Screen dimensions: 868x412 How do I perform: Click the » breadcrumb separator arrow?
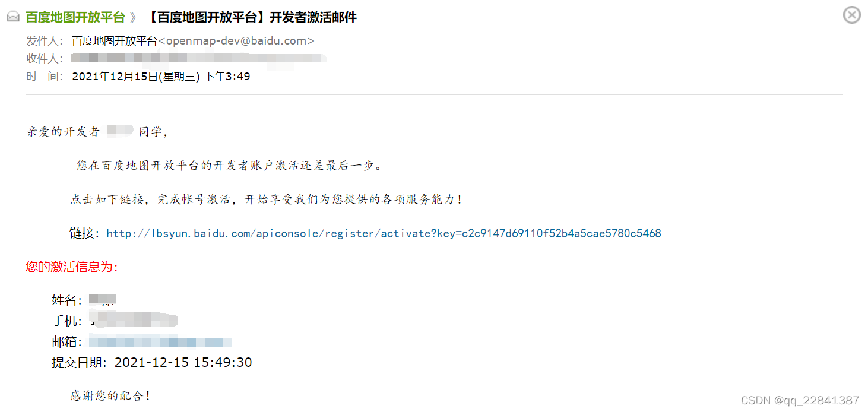pyautogui.click(x=134, y=17)
